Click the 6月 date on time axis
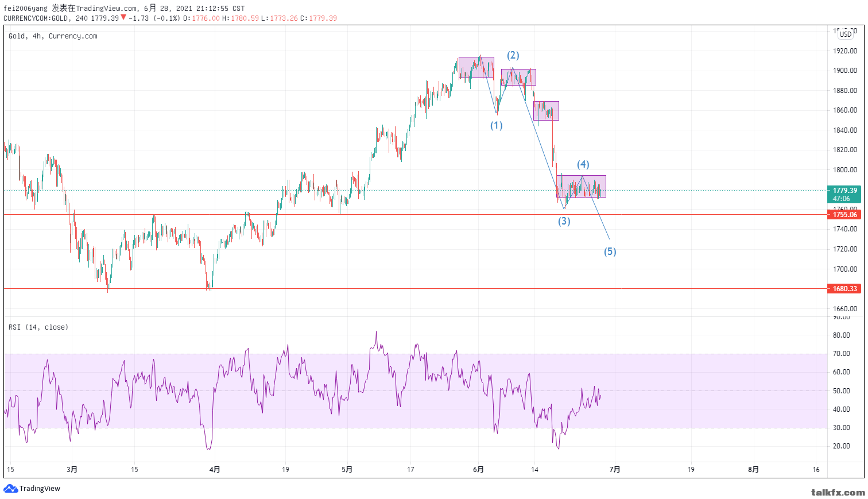868x499 pixels. click(479, 470)
